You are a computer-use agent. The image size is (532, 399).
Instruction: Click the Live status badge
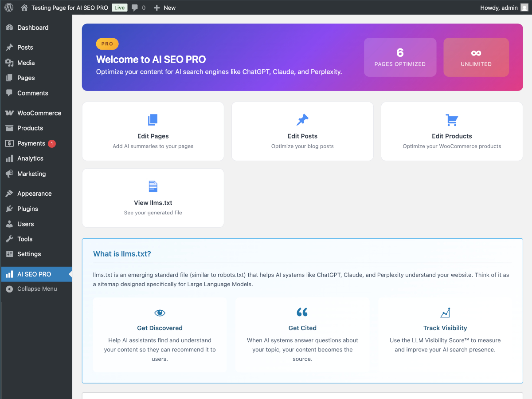point(119,8)
